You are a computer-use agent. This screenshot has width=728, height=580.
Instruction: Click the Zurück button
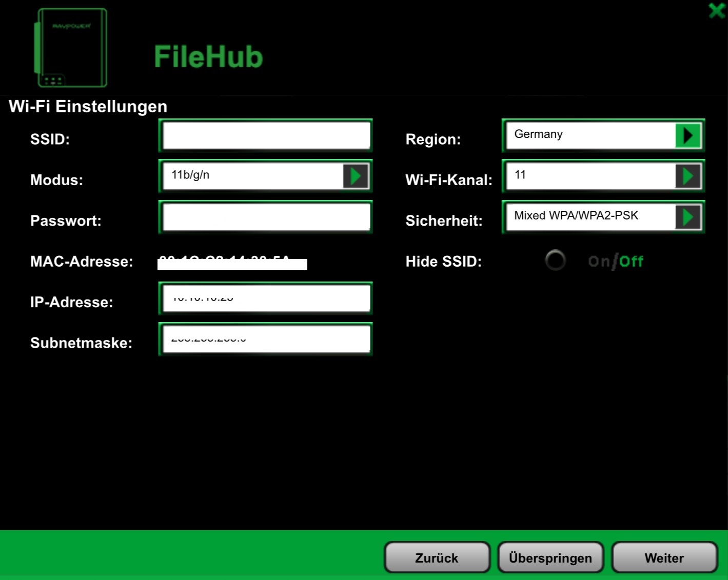click(x=437, y=557)
